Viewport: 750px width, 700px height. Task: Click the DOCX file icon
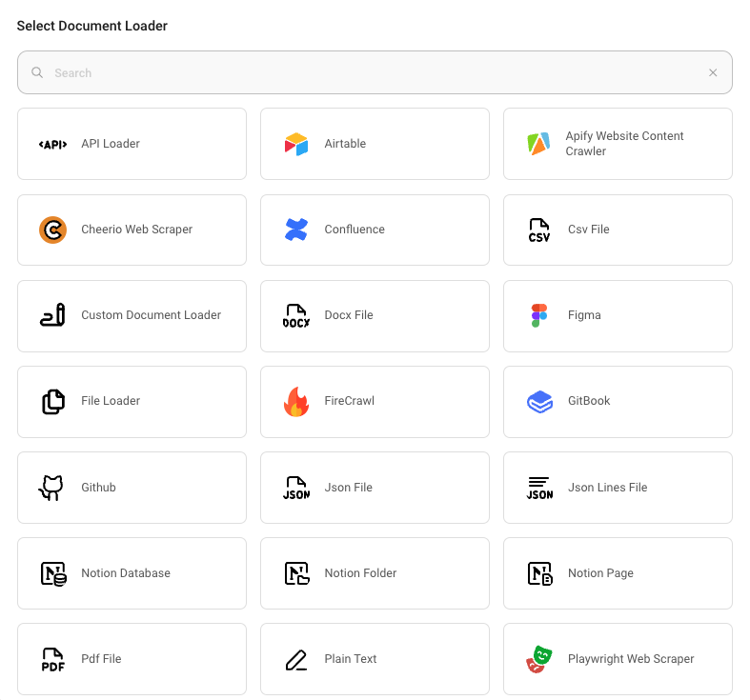[296, 315]
